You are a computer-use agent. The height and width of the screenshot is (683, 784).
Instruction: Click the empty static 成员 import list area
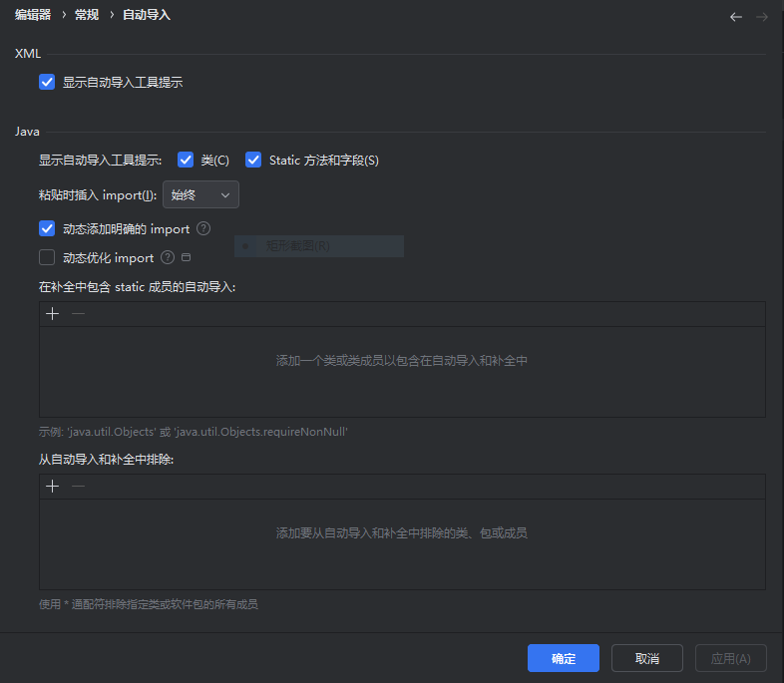click(x=402, y=372)
